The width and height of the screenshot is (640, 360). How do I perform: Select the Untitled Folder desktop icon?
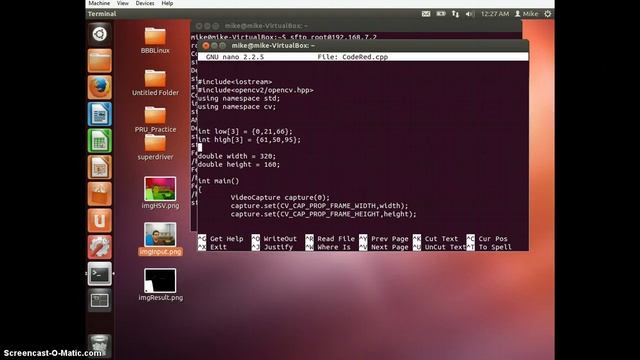tap(155, 82)
